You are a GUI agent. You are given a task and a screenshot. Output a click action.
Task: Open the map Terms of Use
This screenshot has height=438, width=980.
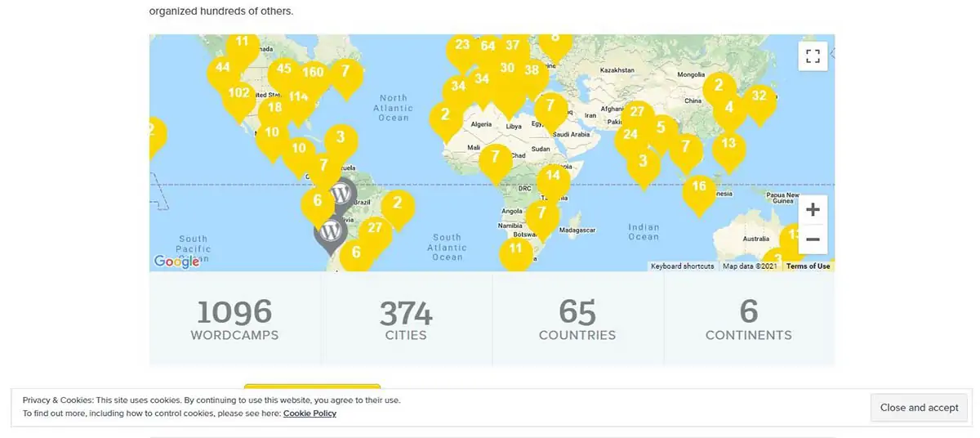point(808,266)
